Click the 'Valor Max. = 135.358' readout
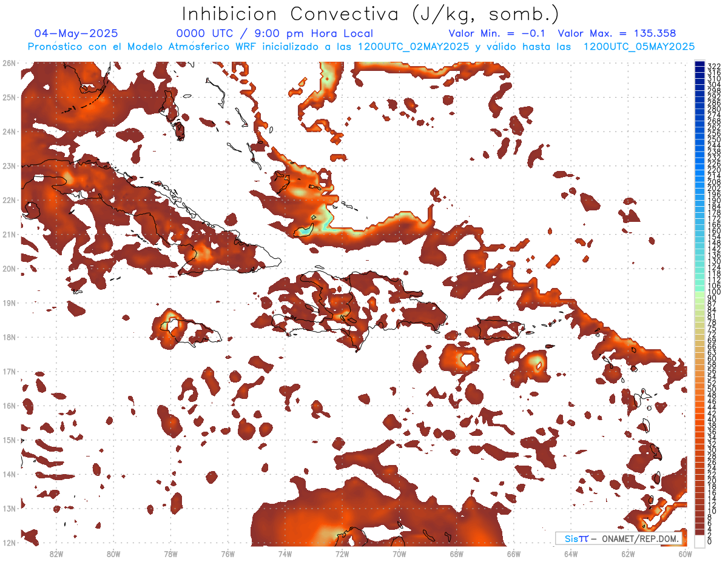 pos(616,33)
